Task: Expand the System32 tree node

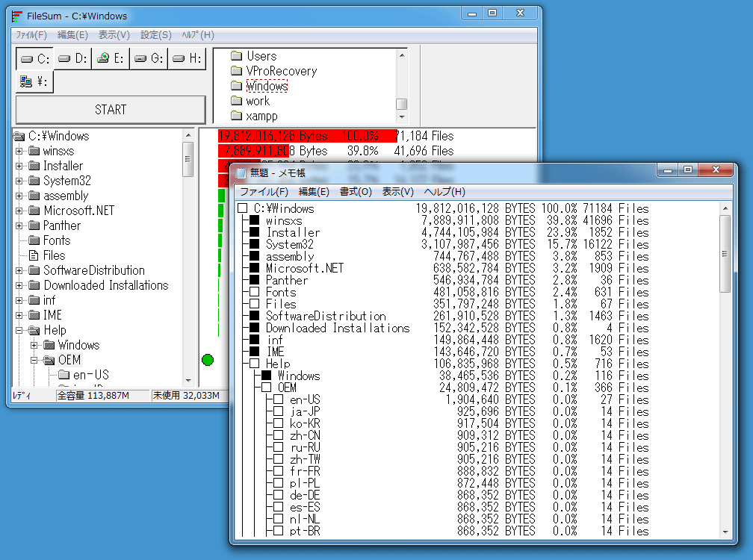Action: (x=19, y=181)
